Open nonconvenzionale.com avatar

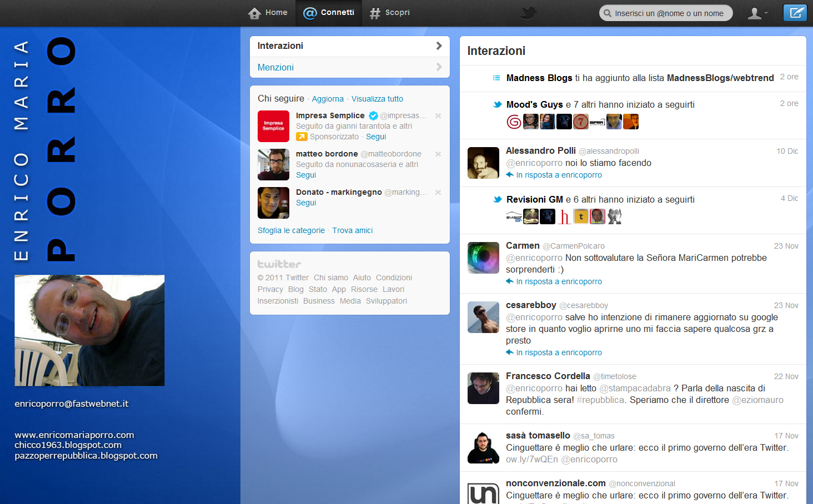tap(483, 492)
